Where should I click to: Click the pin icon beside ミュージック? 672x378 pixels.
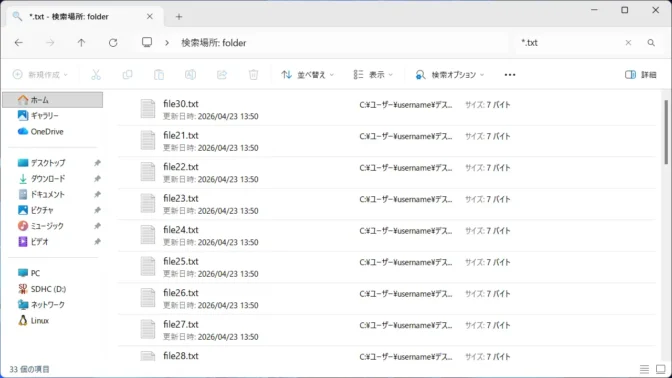pos(97,226)
